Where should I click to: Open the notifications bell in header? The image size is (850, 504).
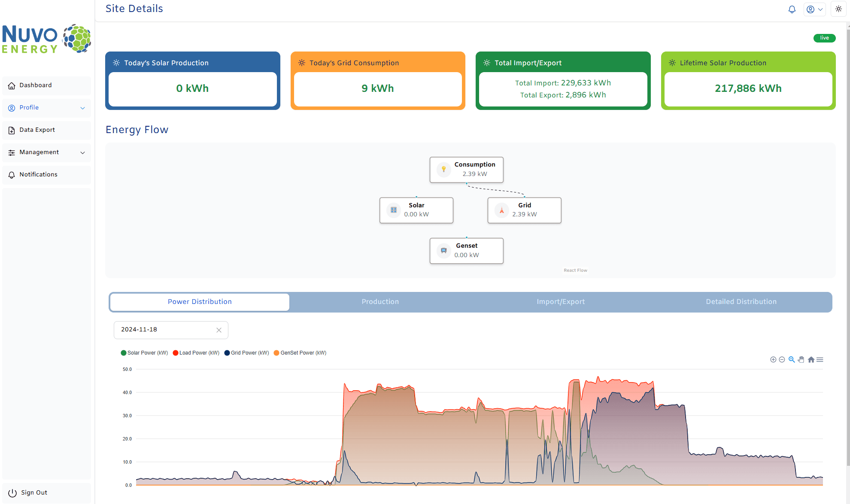792,9
